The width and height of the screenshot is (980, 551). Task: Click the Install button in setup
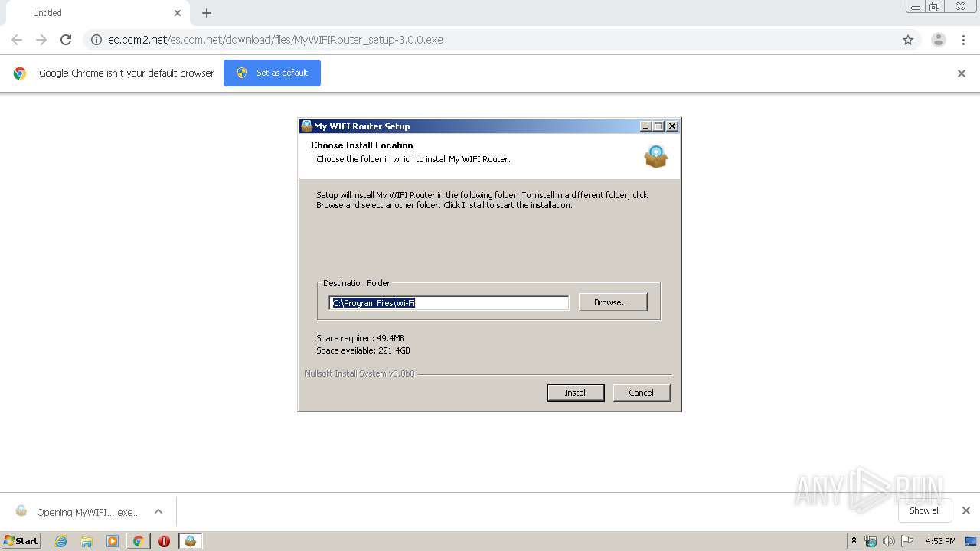(576, 393)
